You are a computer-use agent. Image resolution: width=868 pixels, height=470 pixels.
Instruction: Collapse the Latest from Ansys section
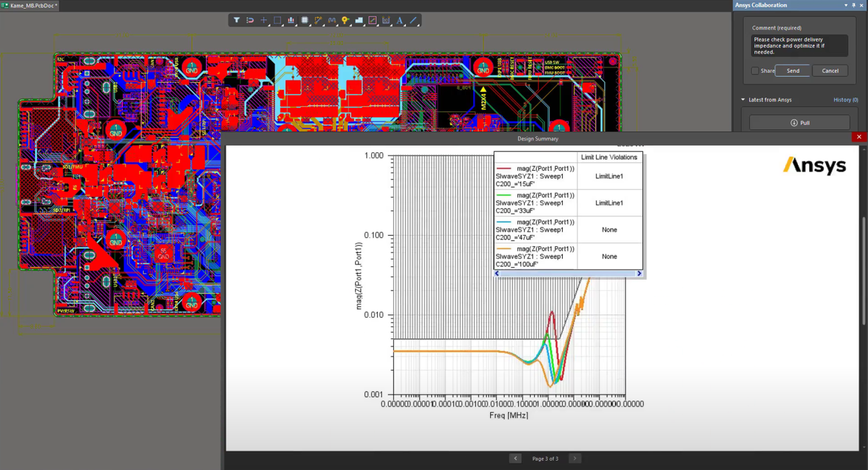click(742, 99)
